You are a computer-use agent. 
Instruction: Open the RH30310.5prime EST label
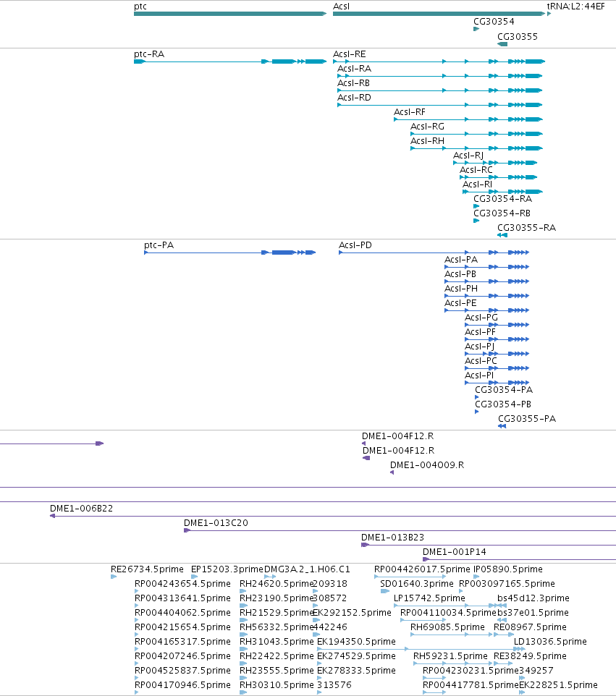coord(277,685)
